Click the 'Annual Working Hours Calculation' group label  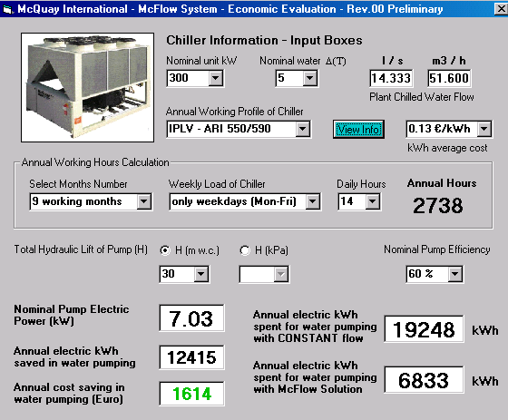point(95,162)
